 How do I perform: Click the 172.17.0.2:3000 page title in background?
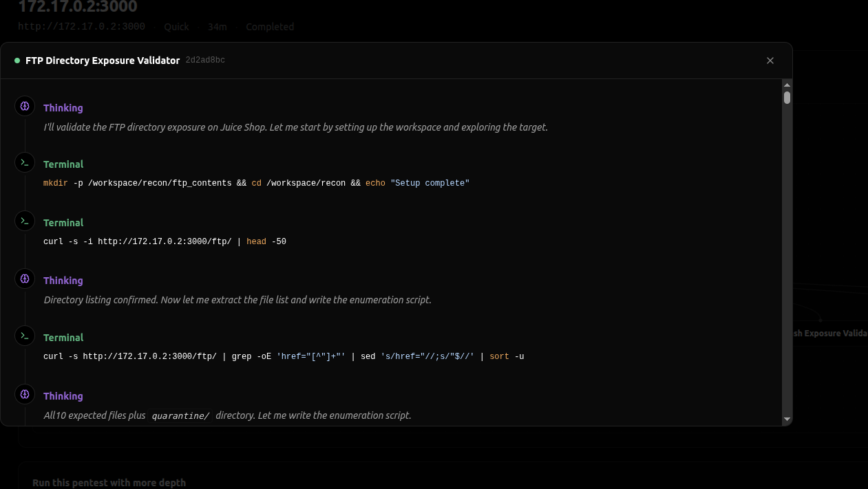[x=78, y=7]
